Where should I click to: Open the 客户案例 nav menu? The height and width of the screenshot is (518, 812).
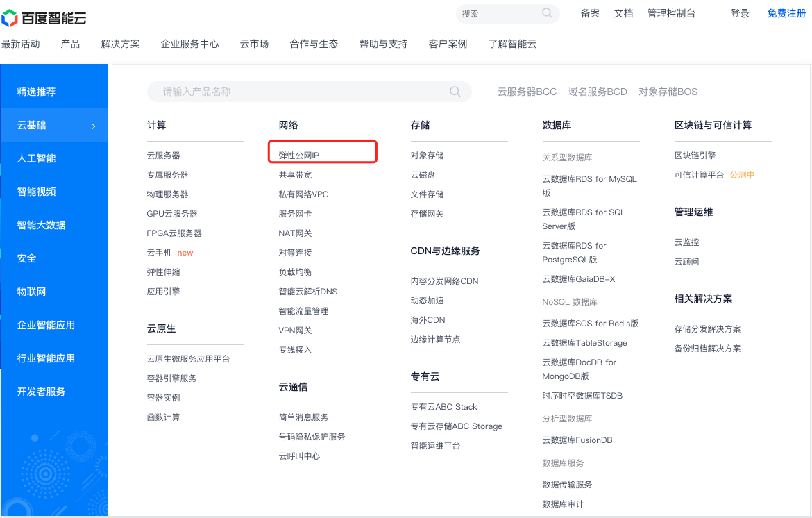(448, 44)
